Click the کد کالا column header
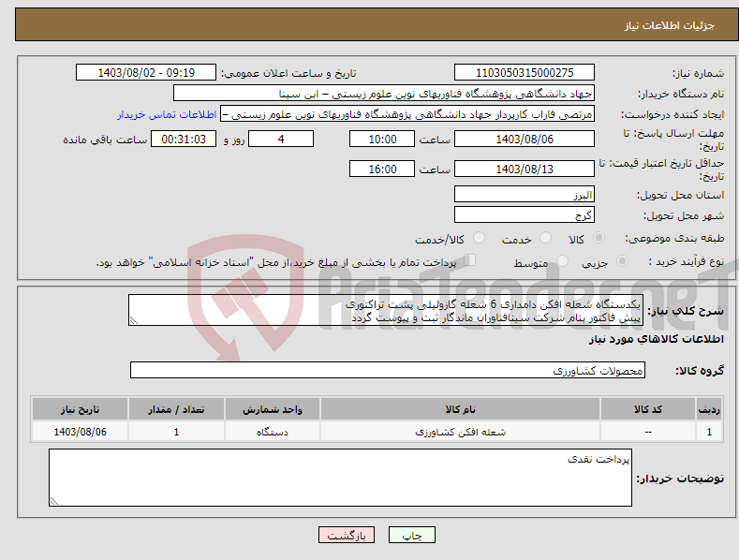The width and height of the screenshot is (739, 560). coord(648,409)
